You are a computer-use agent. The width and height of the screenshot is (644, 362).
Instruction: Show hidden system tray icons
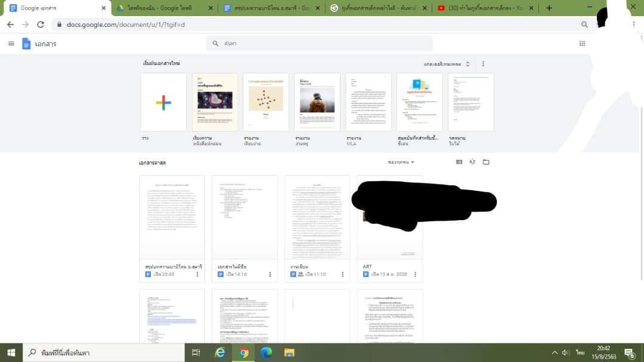[555, 352]
